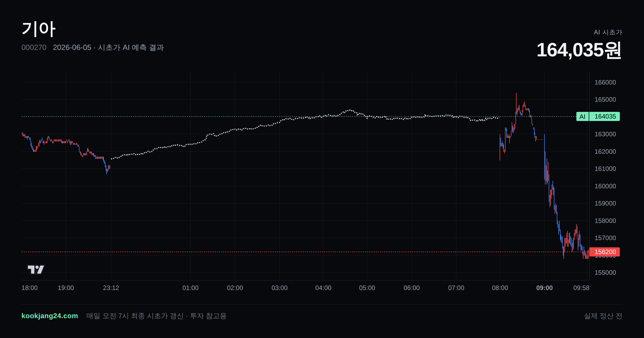Image resolution: width=644 pixels, height=338 pixels.
Task: Click the 19:00 time axis label
Action: coord(66,288)
